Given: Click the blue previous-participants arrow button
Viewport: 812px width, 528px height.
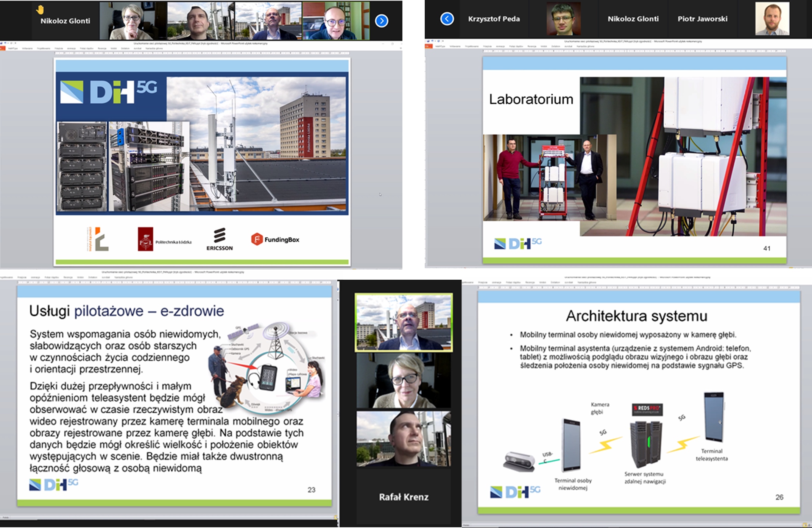Looking at the screenshot, I should 447,19.
